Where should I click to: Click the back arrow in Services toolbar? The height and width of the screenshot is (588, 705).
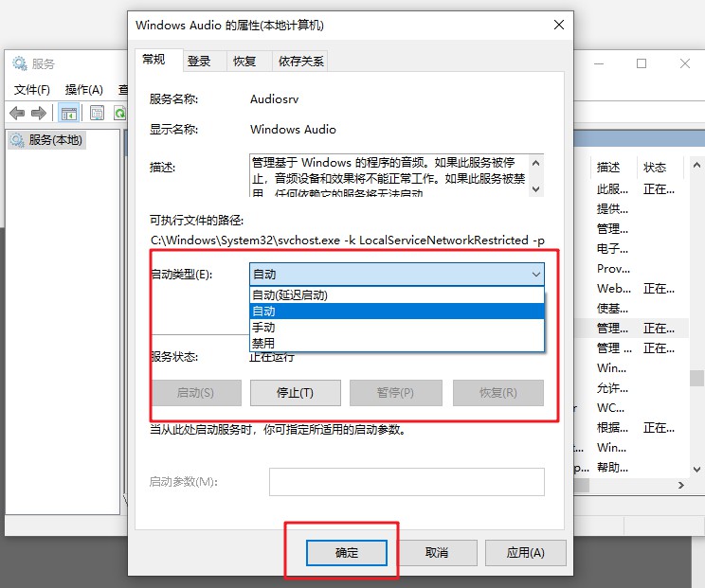(16, 114)
